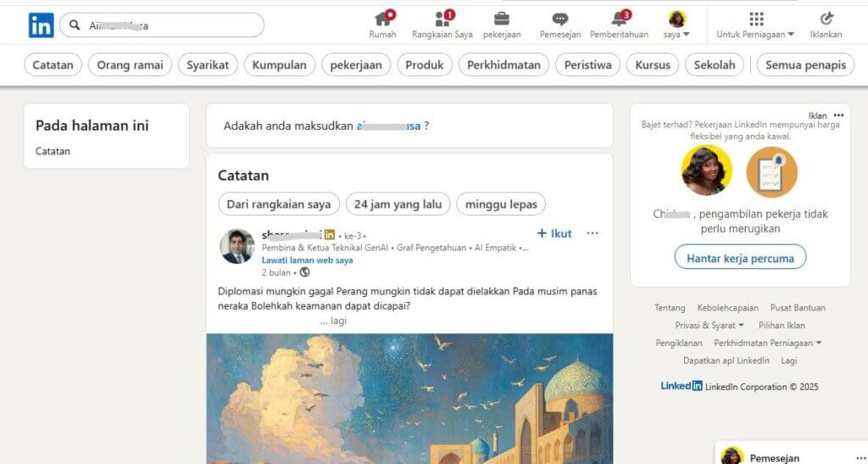Open the Pengiklanan footer link
This screenshot has height=464, width=868.
(679, 344)
